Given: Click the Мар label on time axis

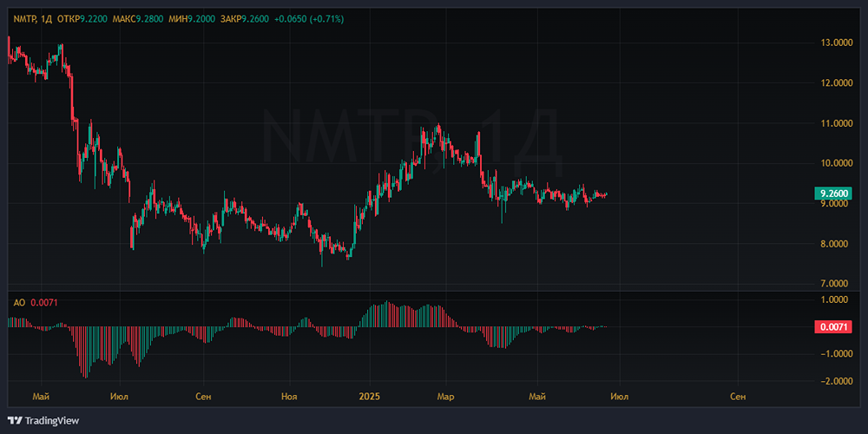Looking at the screenshot, I should [444, 396].
